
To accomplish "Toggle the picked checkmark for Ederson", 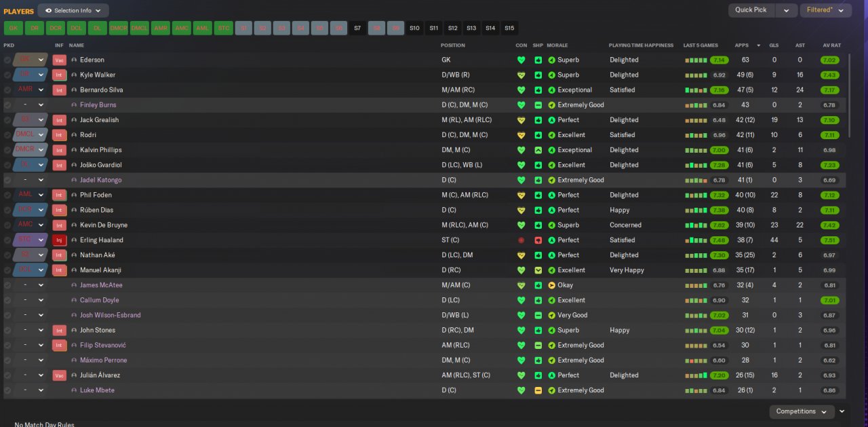I will [7, 60].
